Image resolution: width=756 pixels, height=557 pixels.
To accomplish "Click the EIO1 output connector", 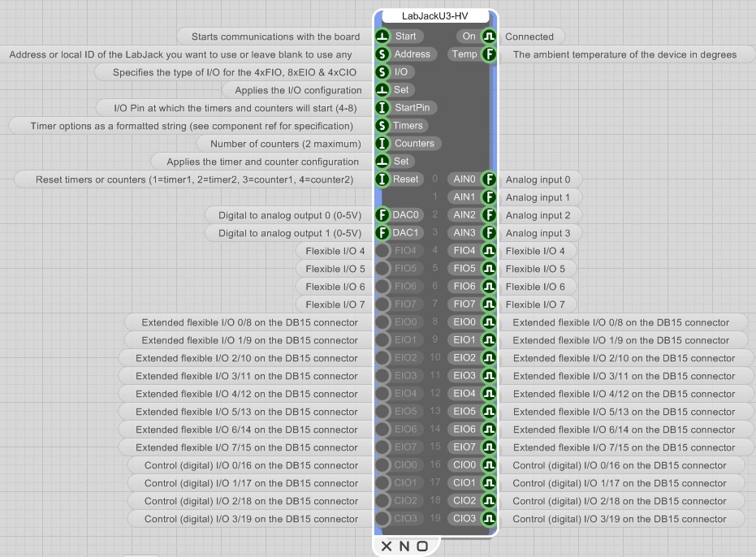I will click(490, 339).
